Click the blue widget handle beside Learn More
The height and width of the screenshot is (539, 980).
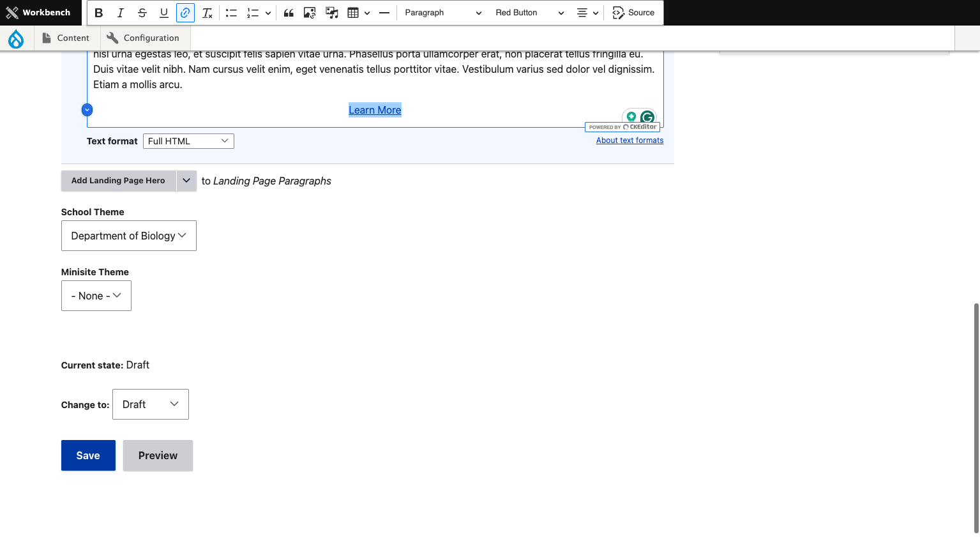click(87, 110)
